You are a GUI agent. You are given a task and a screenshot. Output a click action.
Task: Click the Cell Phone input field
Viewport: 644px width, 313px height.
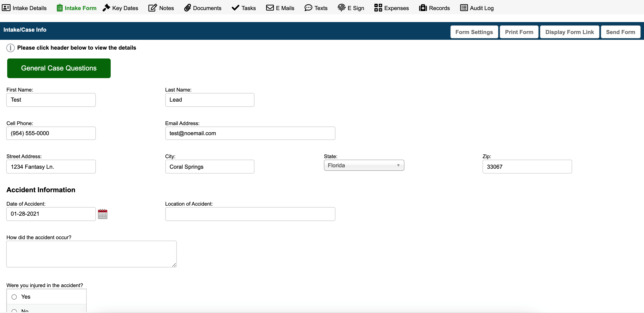(x=51, y=133)
